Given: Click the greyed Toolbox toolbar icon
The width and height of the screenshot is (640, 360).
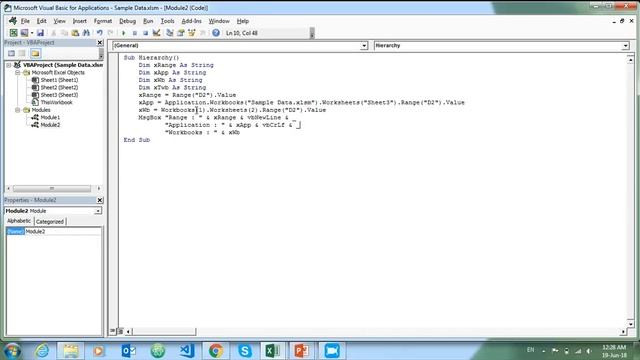Looking at the screenshot, I should pyautogui.click(x=202, y=33).
